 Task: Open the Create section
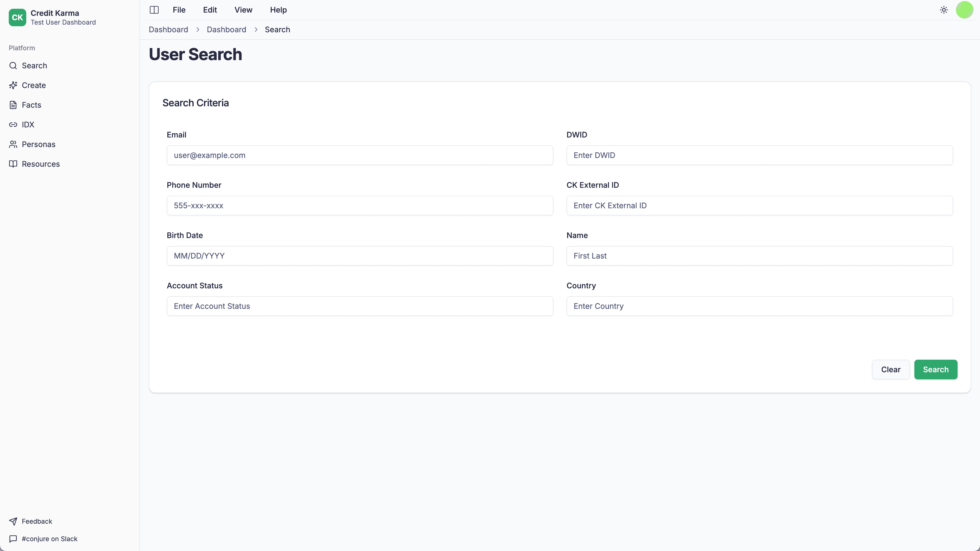[x=33, y=85]
